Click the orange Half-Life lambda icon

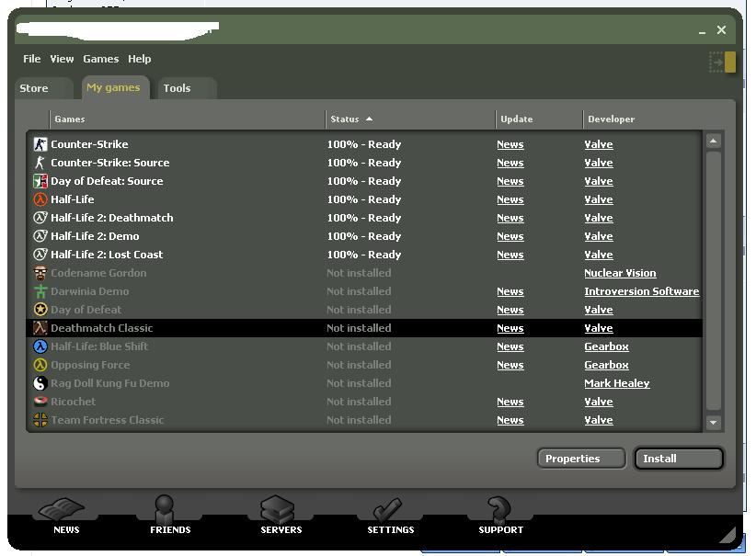40,199
